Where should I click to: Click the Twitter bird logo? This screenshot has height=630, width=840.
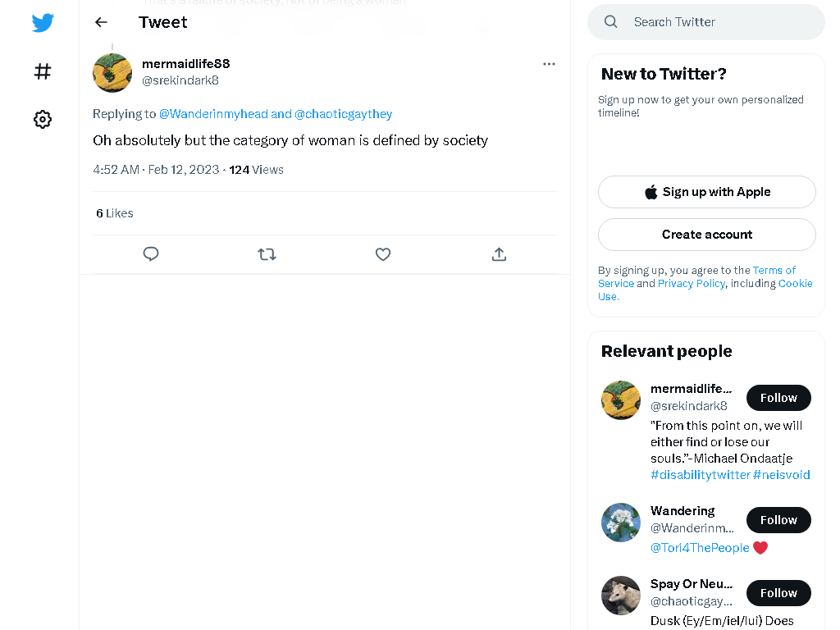[x=43, y=22]
